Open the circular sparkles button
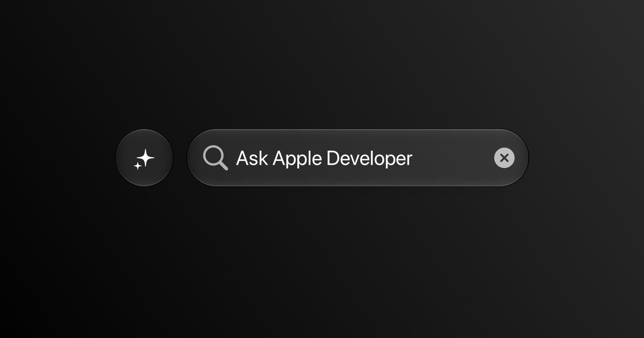644x338 pixels. coord(144,158)
